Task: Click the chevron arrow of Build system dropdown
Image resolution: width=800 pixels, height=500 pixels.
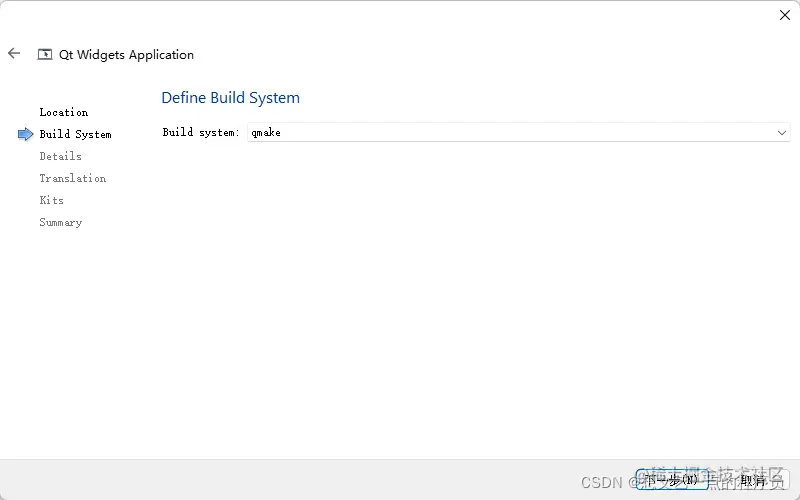Action: tap(782, 133)
